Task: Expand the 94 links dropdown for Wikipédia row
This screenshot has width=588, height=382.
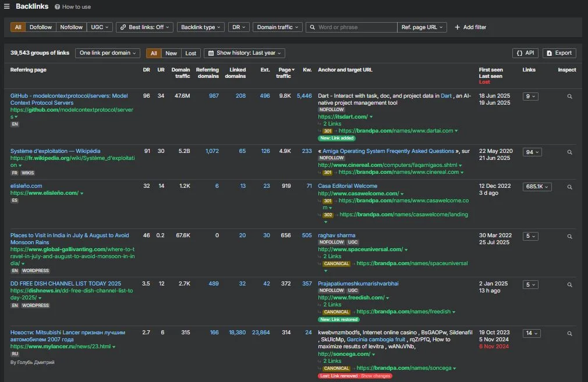Action: click(532, 152)
